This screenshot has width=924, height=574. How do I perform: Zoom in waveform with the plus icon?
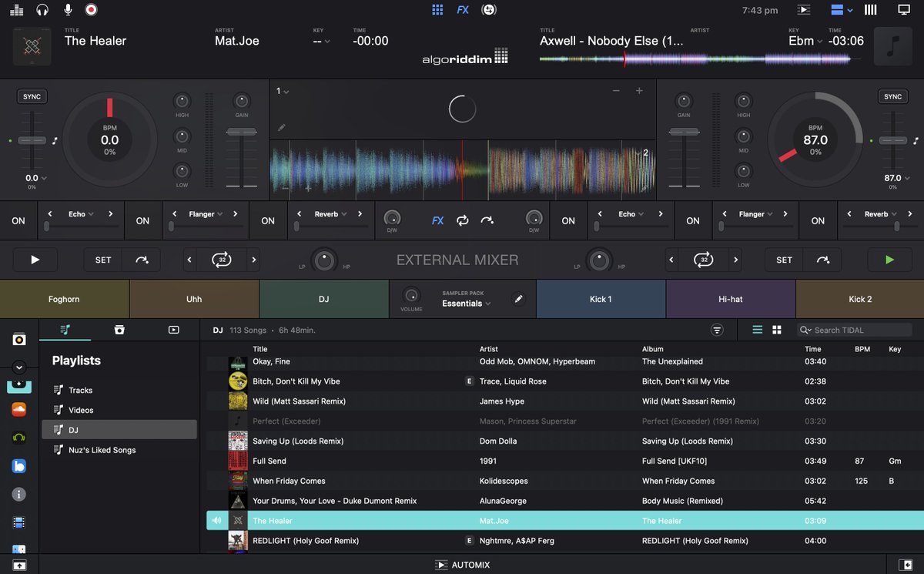tap(639, 91)
